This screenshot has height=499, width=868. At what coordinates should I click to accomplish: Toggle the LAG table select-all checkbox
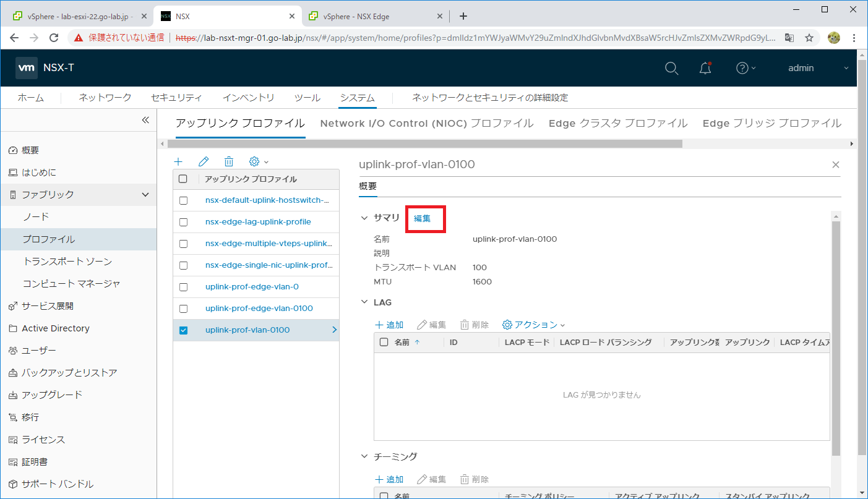[x=384, y=342]
